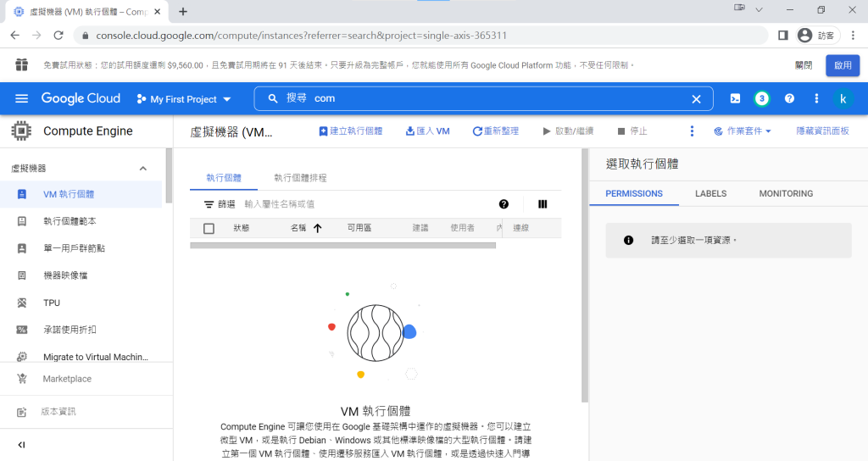Switch to the PERMISSIONS tab
This screenshot has width=868, height=461.
634,194
